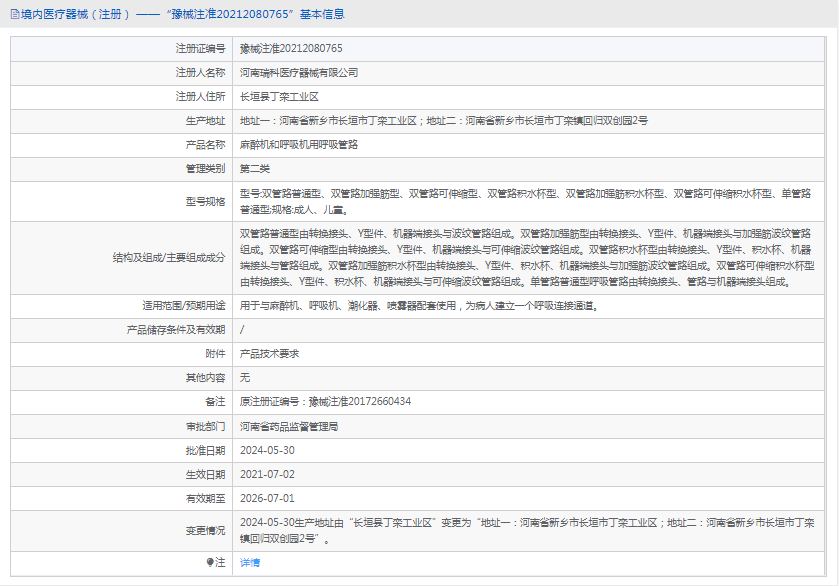
Task: Select production address starting with 地址一
Action: pyautogui.click(x=444, y=121)
